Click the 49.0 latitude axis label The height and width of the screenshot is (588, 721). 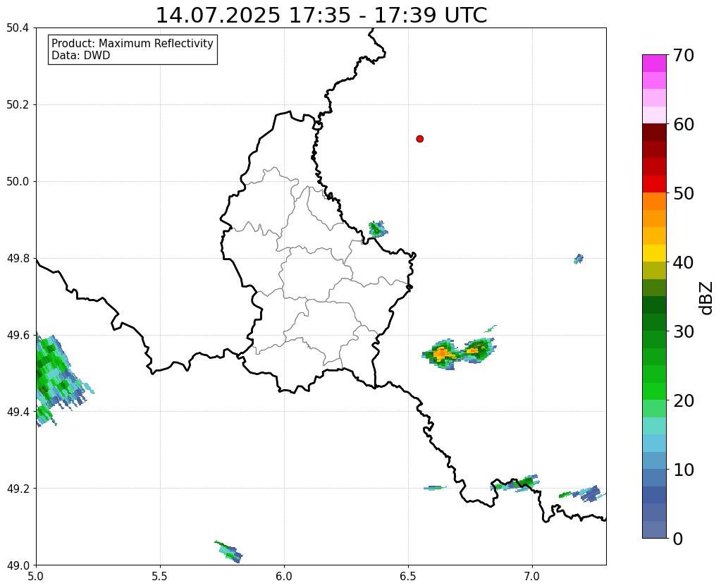click(x=18, y=565)
